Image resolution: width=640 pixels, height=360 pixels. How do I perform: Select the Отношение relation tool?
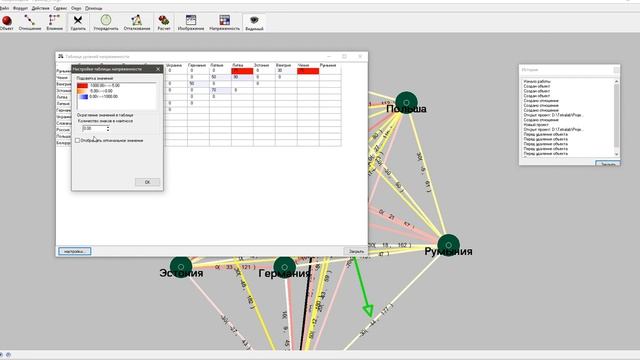(30, 23)
